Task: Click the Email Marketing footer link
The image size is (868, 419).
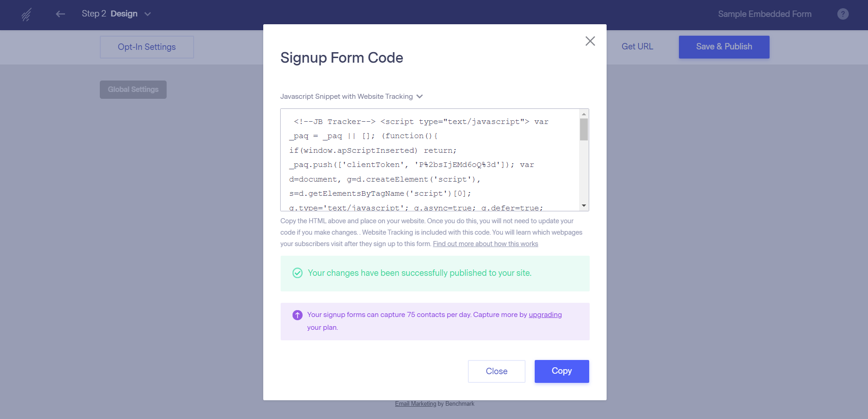Action: coord(415,404)
